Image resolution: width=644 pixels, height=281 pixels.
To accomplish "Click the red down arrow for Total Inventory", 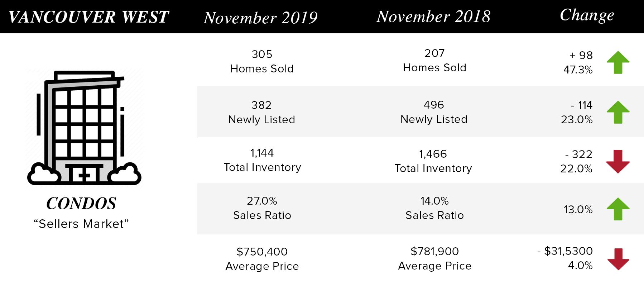I will [618, 162].
